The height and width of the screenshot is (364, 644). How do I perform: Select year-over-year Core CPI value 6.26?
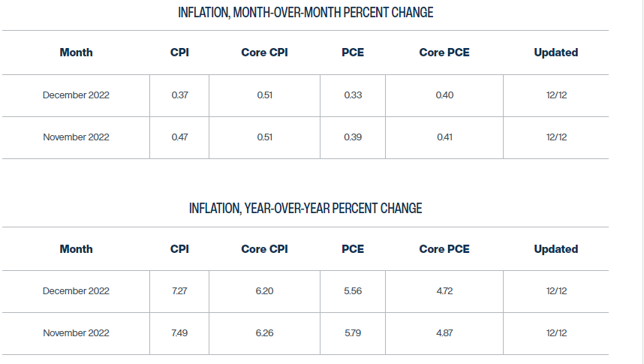(x=264, y=333)
